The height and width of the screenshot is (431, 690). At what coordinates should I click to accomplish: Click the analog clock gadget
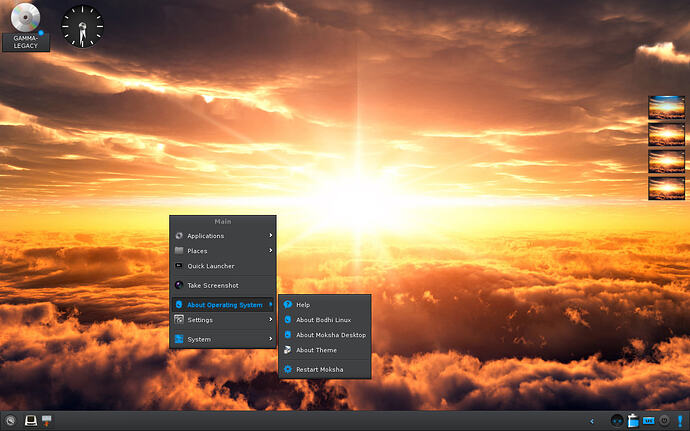click(x=82, y=26)
